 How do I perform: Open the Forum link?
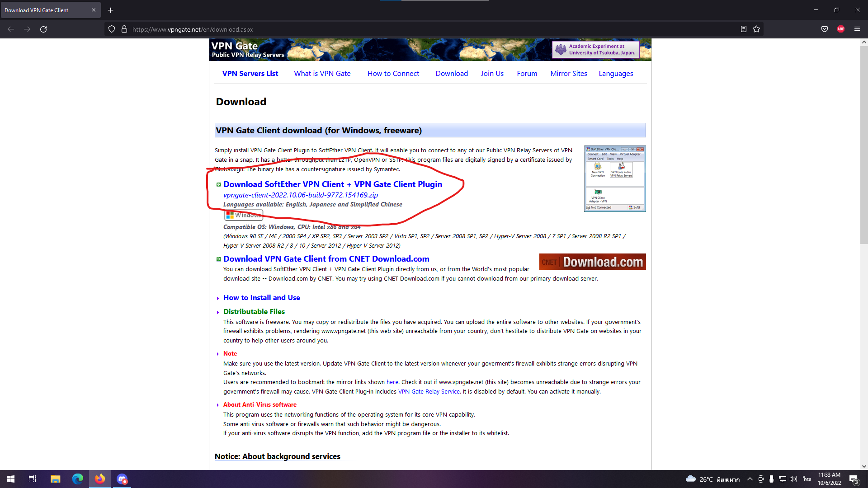(x=527, y=74)
